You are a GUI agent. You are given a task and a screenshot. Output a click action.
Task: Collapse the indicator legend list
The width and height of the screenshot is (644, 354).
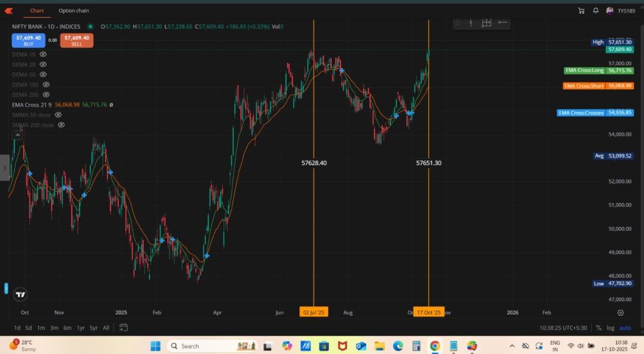pyautogui.click(x=17, y=135)
